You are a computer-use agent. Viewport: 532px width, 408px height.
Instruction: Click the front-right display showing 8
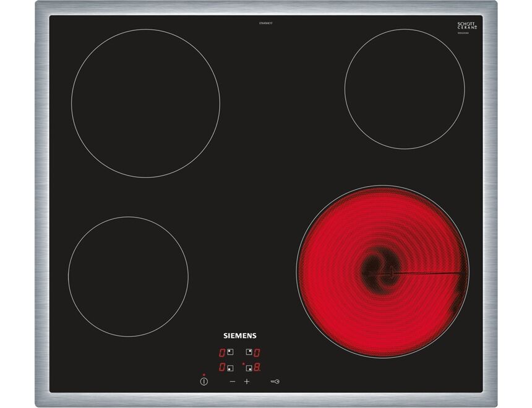click(x=257, y=368)
